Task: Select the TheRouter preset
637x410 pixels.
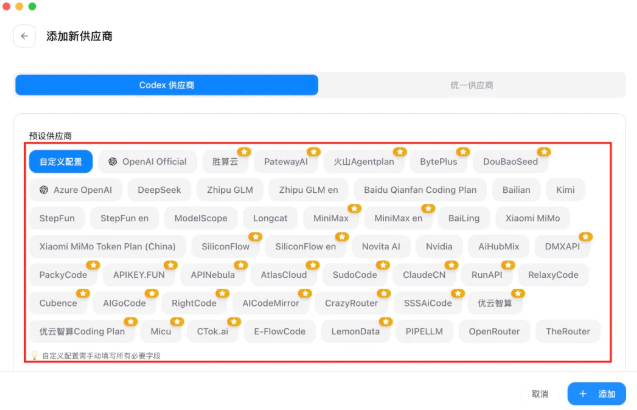Action: point(568,332)
